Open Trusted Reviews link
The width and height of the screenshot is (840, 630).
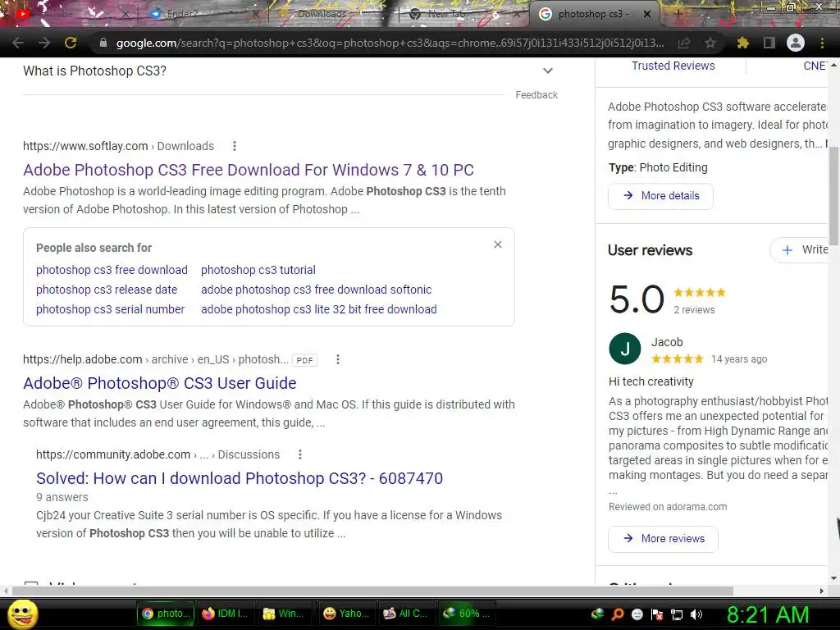(673, 66)
